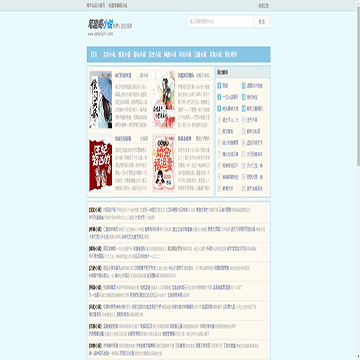
Task: Click the search button beside the input box
Action: click(x=262, y=22)
